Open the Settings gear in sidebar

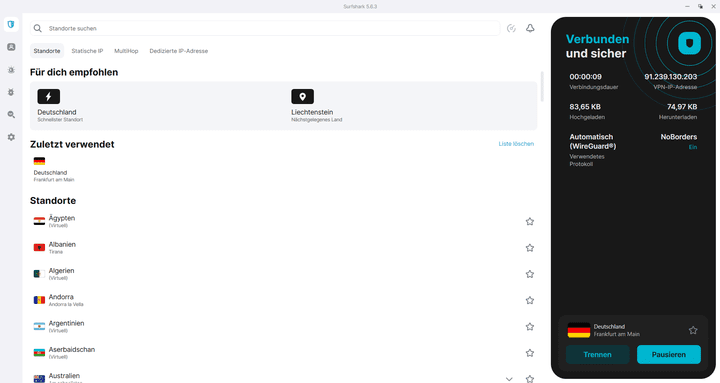[11, 137]
